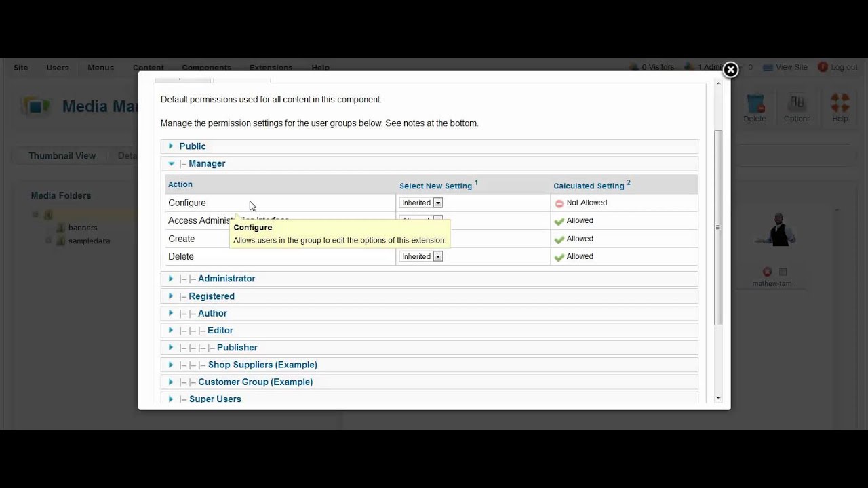Image resolution: width=868 pixels, height=488 pixels.
Task: Expand the sampledata folder tree node
Action: pyautogui.click(x=48, y=241)
